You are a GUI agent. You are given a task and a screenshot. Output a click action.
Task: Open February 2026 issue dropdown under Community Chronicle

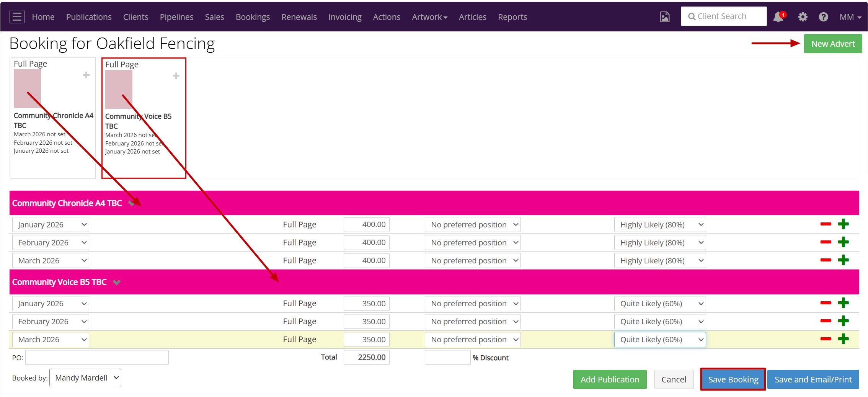pos(51,243)
